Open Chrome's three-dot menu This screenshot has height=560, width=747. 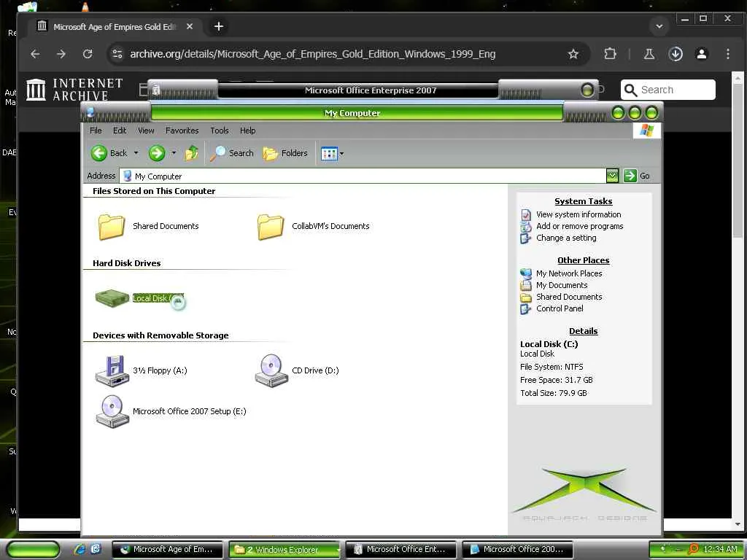[x=727, y=54]
